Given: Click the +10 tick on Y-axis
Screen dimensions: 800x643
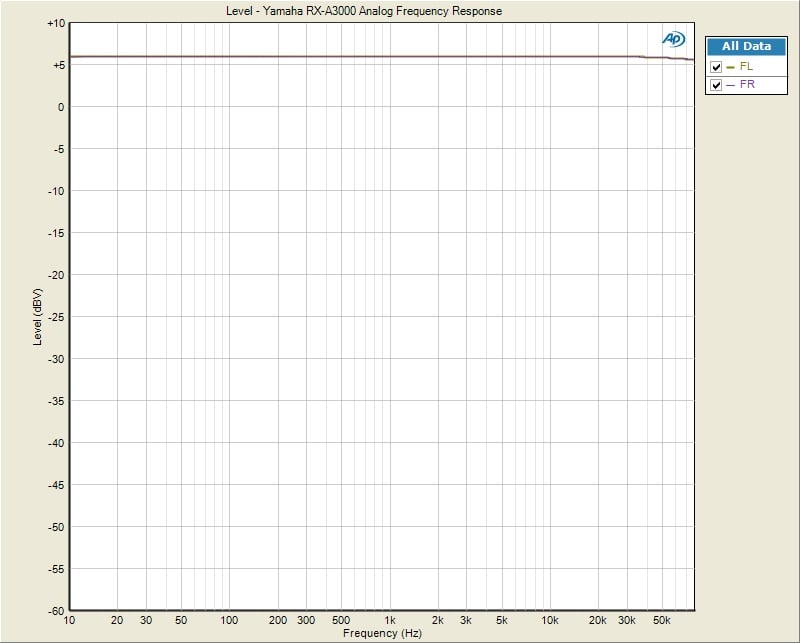Looking at the screenshot, I should click(x=56, y=23).
